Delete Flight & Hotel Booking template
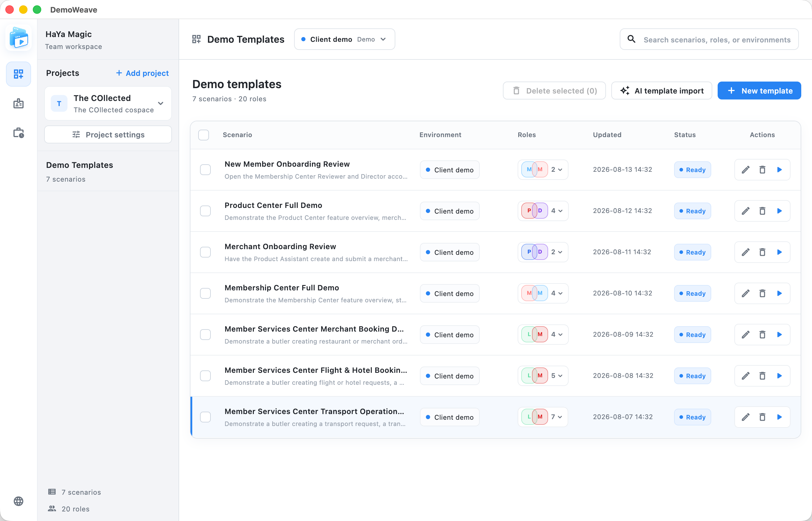 click(x=762, y=376)
